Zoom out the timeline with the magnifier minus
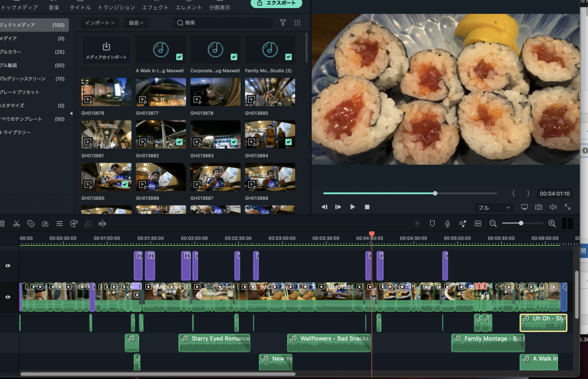 (x=493, y=223)
